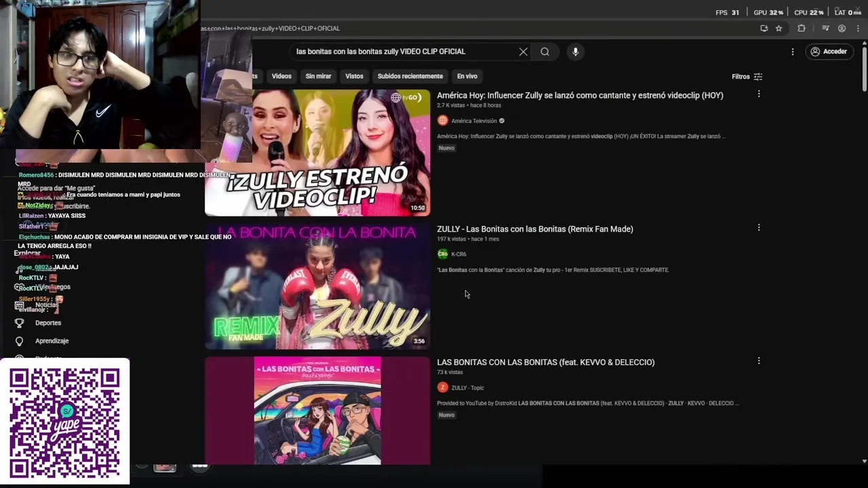868x488 pixels.
Task: Open the K-CR6 channel name
Action: (459, 254)
